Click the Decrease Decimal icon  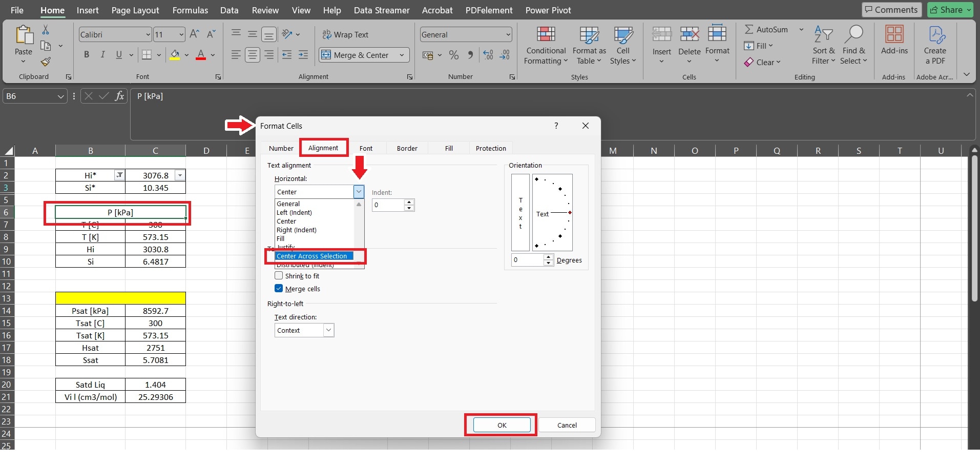point(505,55)
